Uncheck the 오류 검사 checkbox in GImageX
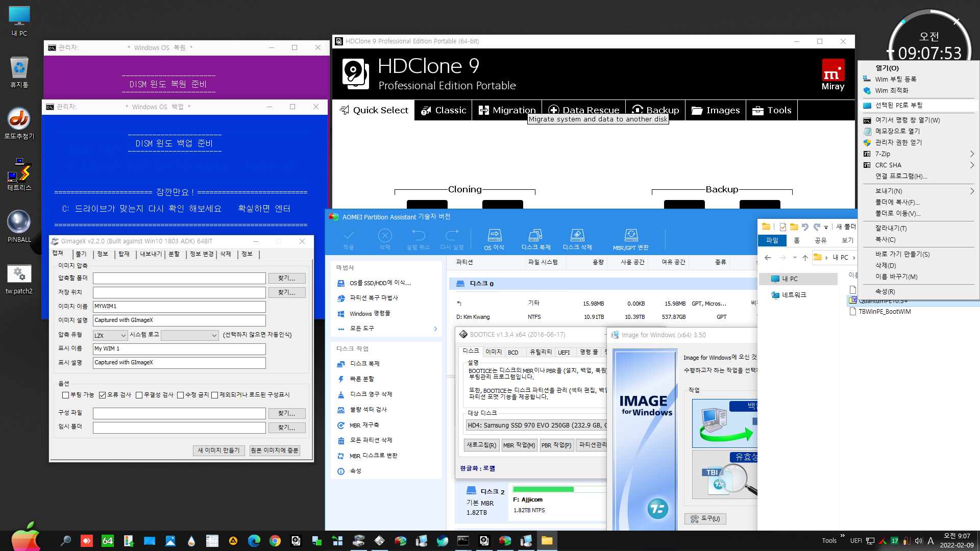Screen dimensions: 980x551 click(102, 395)
